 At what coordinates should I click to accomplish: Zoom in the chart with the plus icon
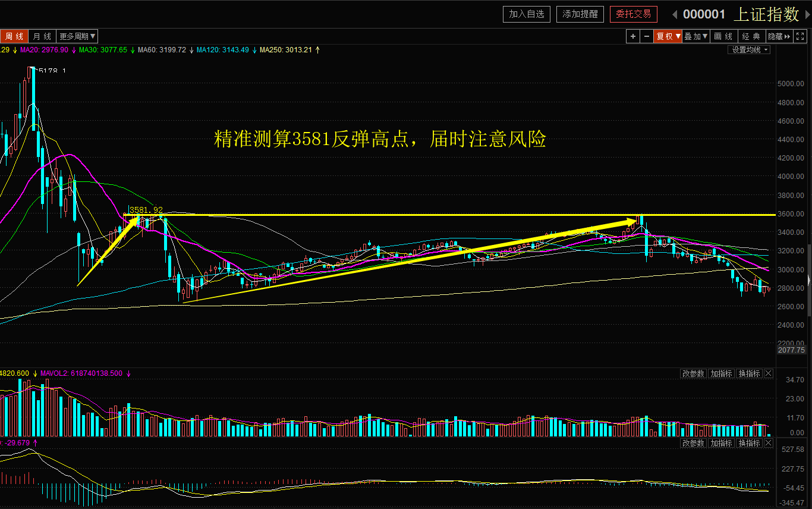click(x=633, y=36)
